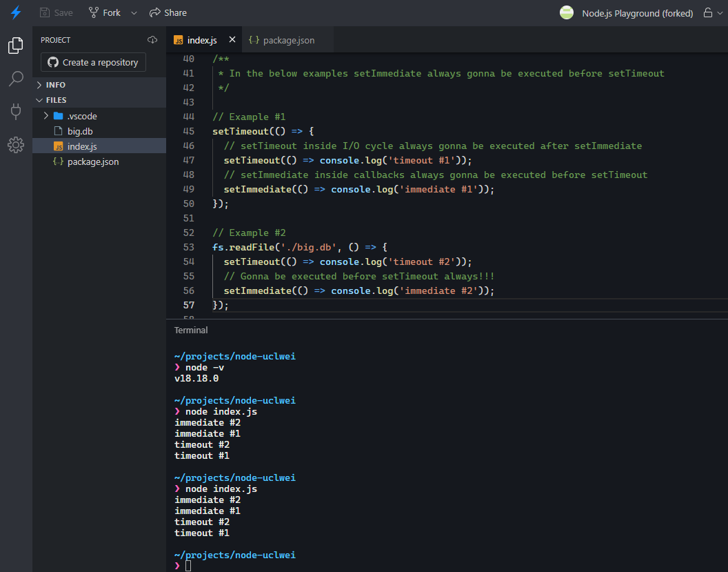Open the Ports plug icon in sidebar
Screen dimensions: 728x572
click(16, 112)
